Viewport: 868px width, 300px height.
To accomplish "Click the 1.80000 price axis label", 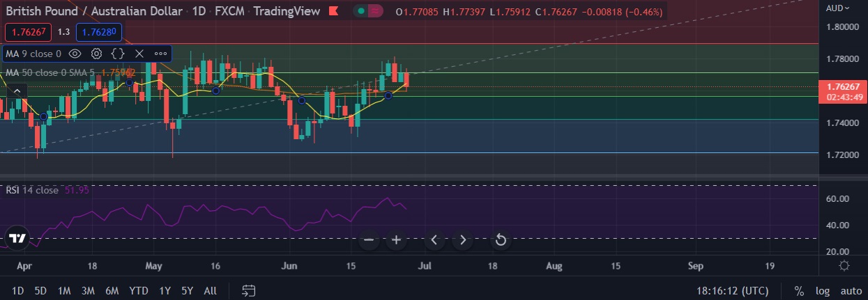I will tap(843, 26).
